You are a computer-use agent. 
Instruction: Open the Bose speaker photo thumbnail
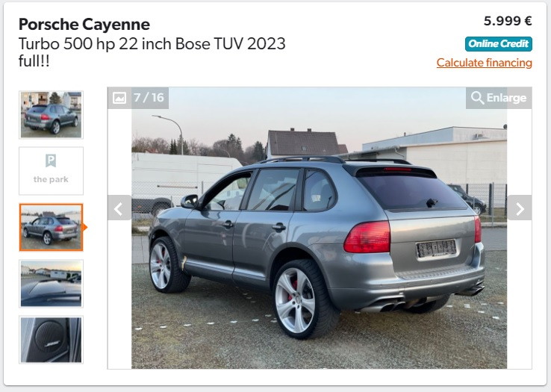51,340
